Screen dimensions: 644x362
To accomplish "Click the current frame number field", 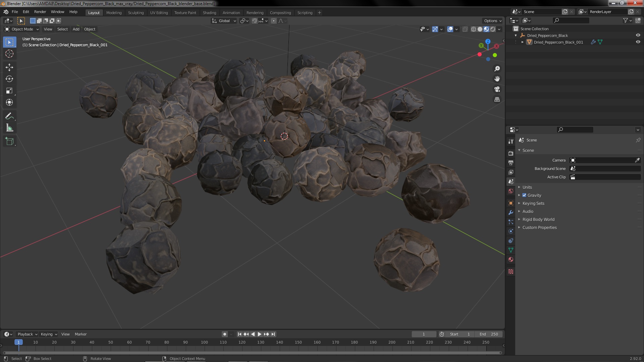I will pos(424,334).
